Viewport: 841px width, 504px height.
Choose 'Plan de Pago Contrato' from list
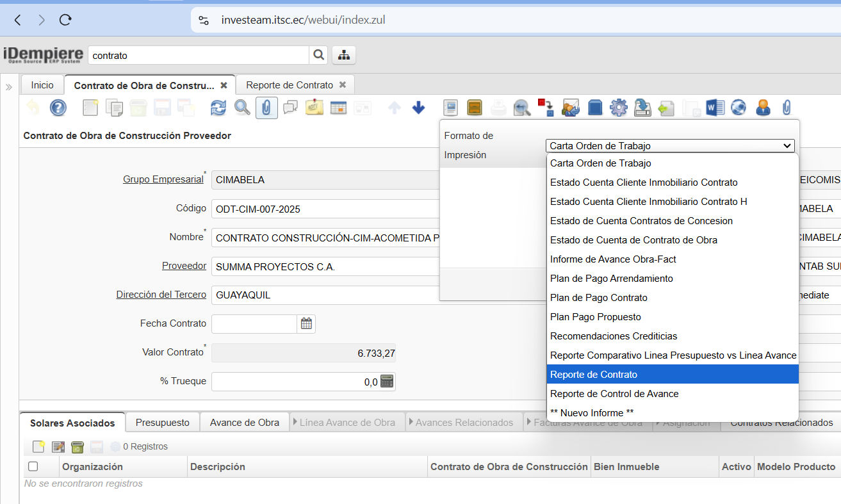click(598, 298)
